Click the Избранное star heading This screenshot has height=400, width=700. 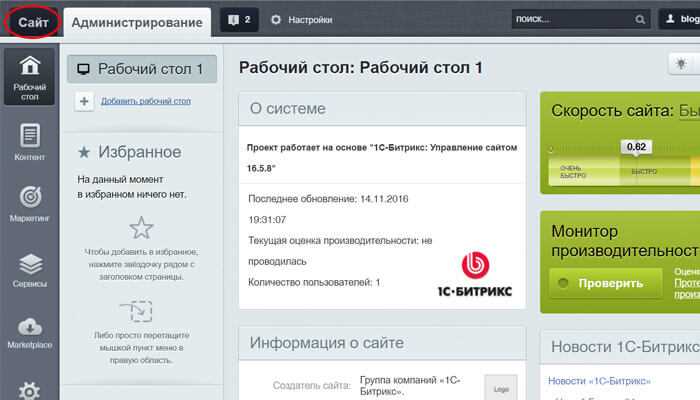(129, 152)
